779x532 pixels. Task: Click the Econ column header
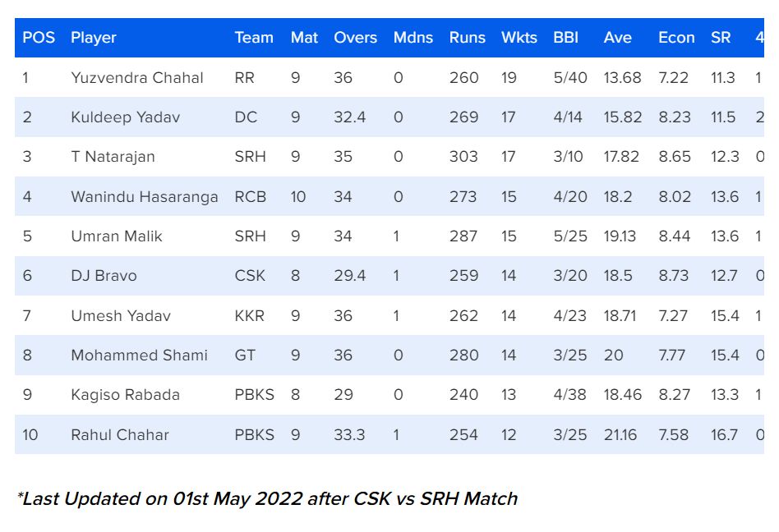pos(676,38)
